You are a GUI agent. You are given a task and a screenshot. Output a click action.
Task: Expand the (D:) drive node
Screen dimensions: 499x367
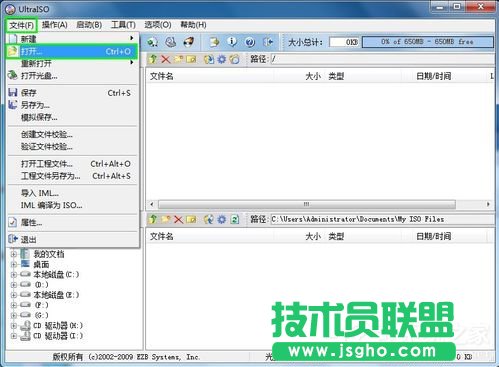point(14,285)
